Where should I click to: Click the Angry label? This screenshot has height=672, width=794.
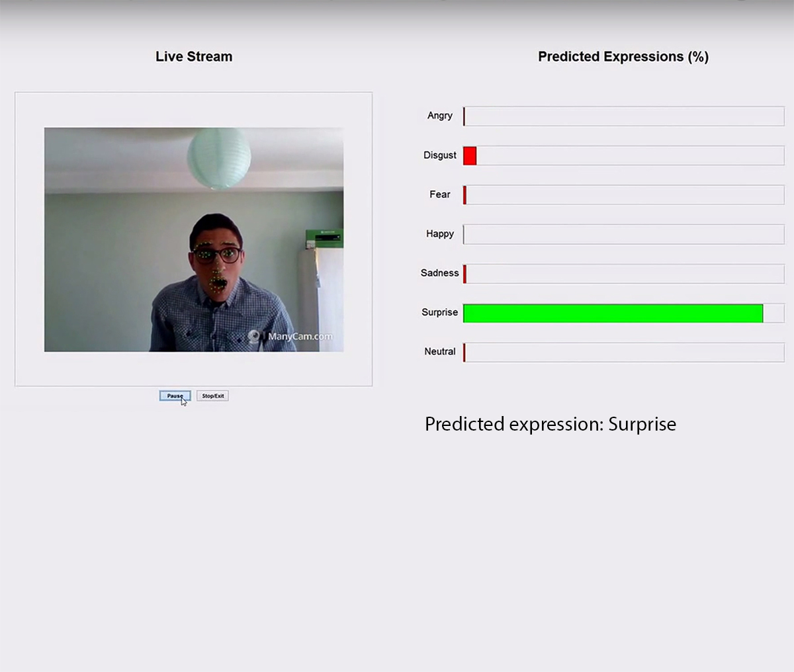click(440, 116)
